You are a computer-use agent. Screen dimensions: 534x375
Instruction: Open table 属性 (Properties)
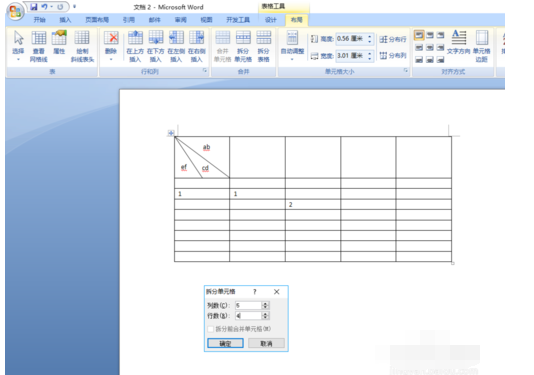[59, 42]
